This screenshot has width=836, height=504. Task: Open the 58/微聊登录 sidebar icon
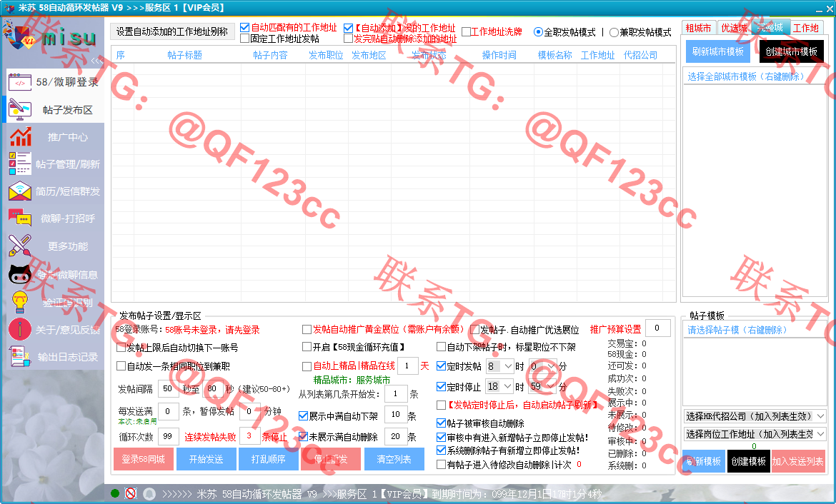tap(20, 82)
